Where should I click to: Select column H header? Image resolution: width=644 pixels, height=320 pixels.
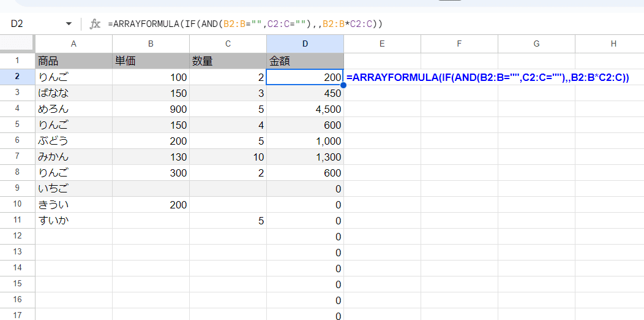[x=610, y=44]
